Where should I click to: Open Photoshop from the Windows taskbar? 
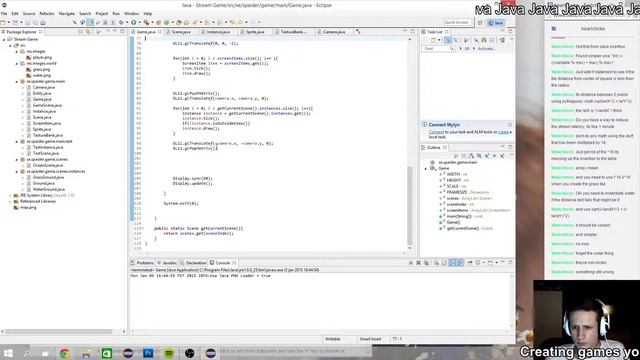tap(148, 353)
